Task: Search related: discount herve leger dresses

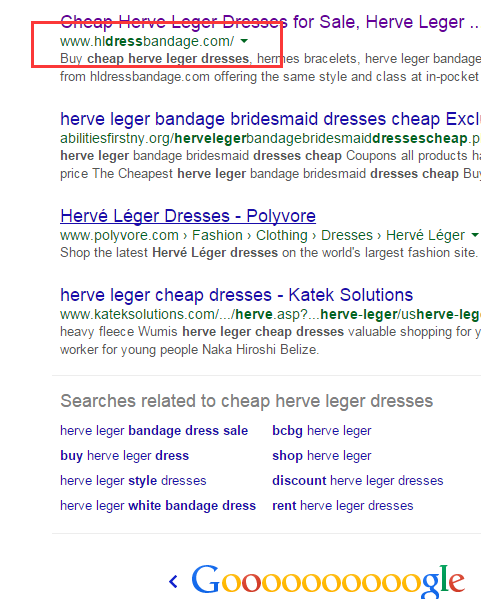Action: point(358,481)
